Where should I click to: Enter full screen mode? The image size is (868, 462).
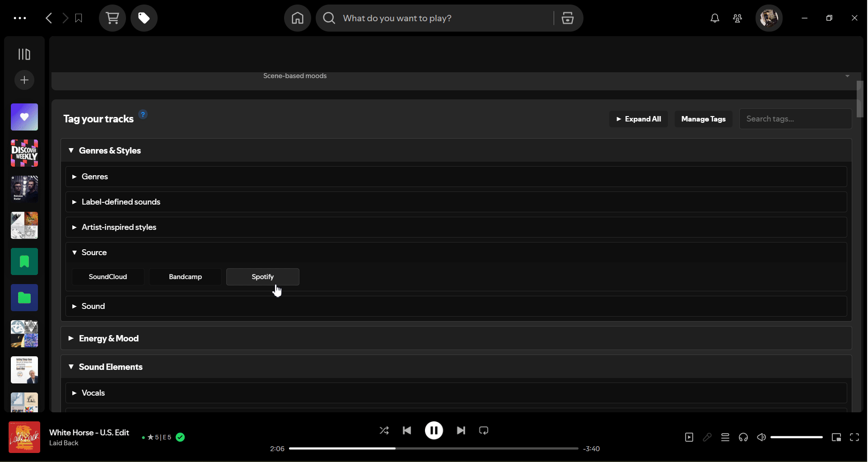pyautogui.click(x=854, y=437)
